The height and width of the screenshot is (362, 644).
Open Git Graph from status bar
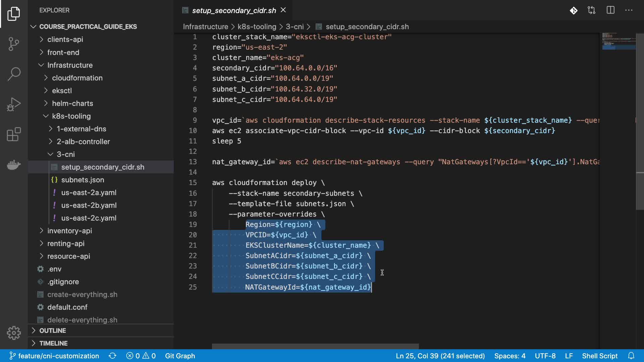point(180,356)
